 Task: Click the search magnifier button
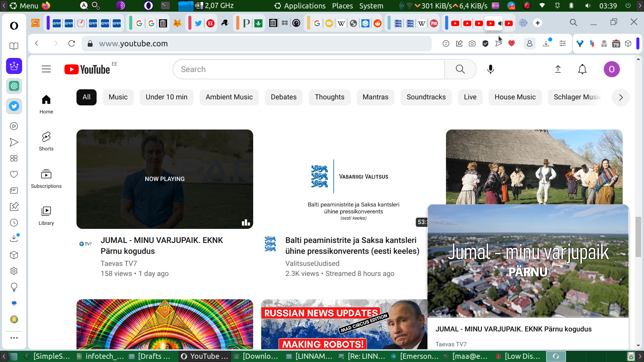(x=460, y=69)
